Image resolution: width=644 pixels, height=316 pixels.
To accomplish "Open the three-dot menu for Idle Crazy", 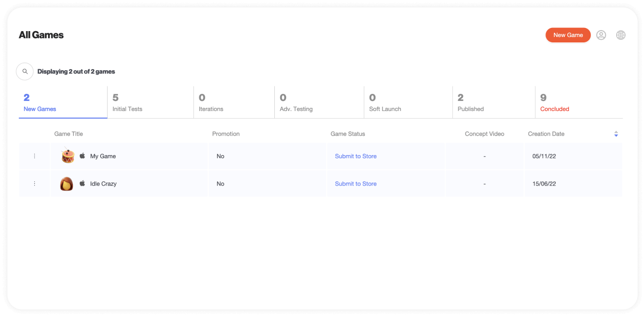I will [x=35, y=183].
